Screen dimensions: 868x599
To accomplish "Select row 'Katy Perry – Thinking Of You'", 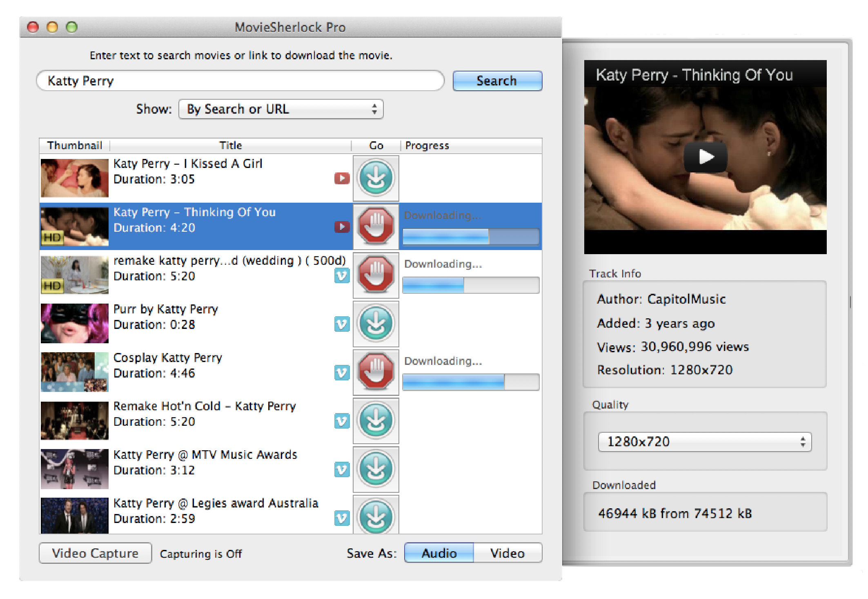I will pyautogui.click(x=291, y=226).
